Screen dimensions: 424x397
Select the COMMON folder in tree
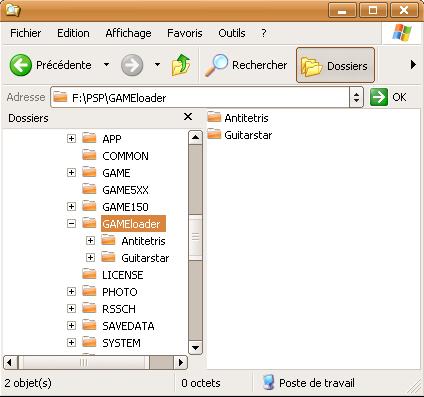pyautogui.click(x=125, y=156)
